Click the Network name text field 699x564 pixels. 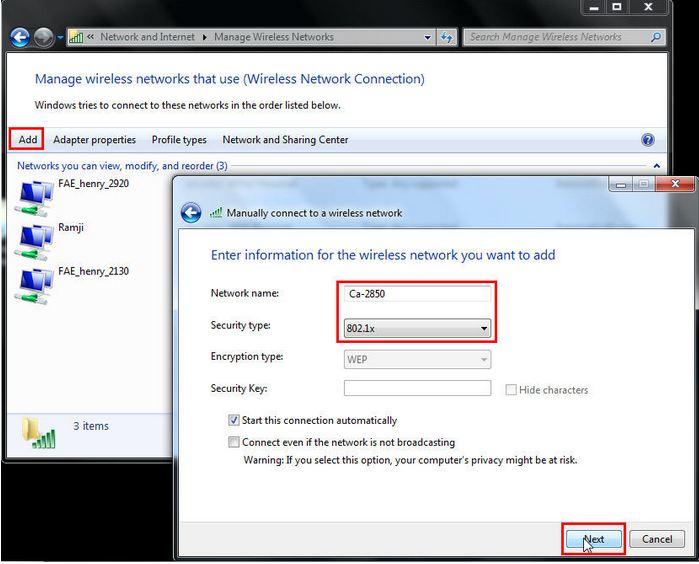[x=417, y=294]
